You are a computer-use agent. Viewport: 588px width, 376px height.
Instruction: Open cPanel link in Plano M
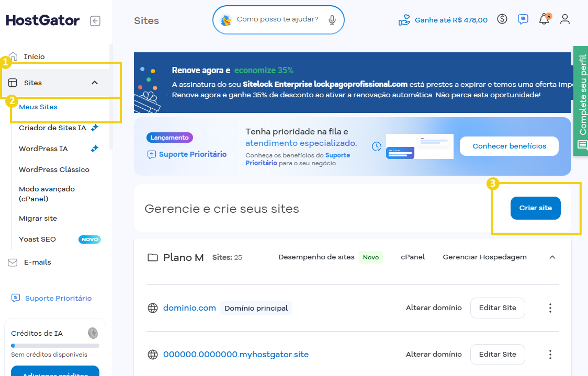click(413, 257)
